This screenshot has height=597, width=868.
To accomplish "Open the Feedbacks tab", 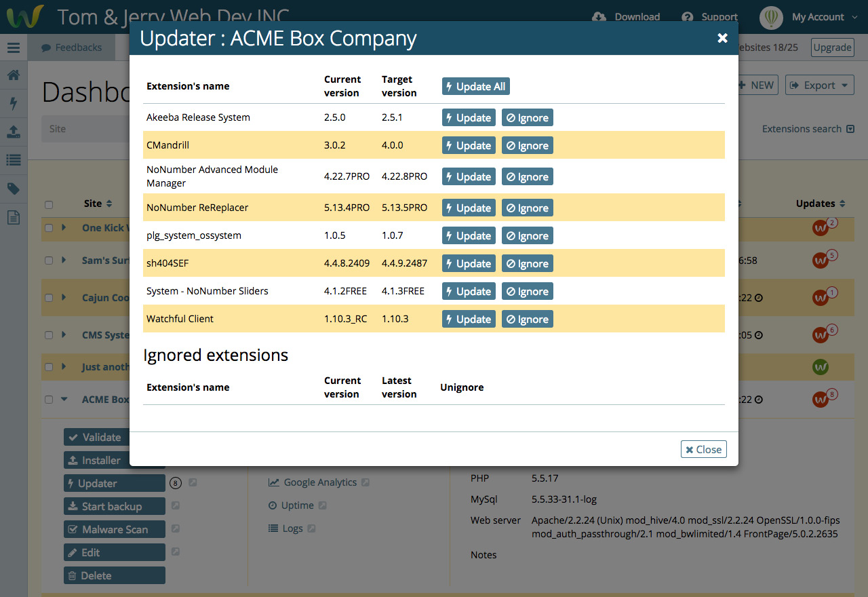I will coord(71,47).
